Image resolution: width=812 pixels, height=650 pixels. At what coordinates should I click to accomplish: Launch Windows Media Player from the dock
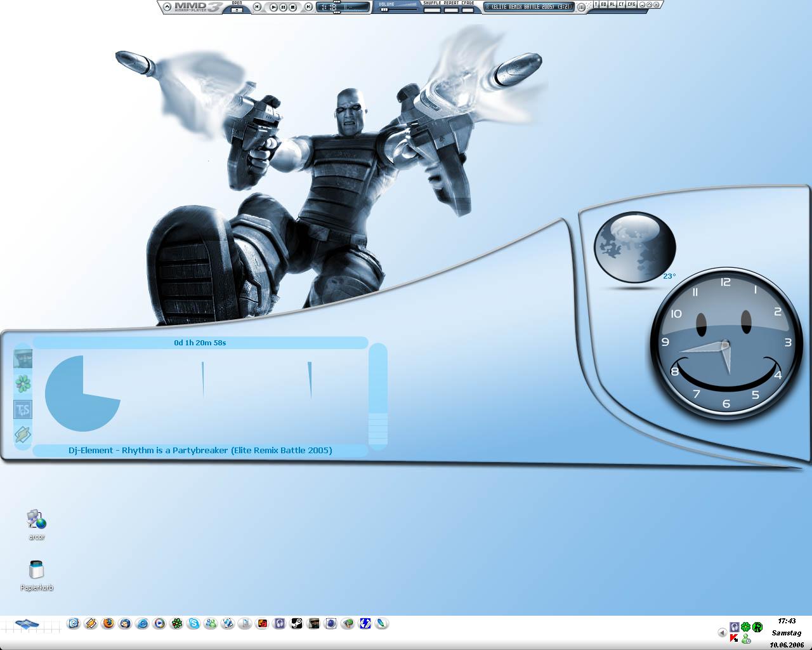[x=159, y=623]
